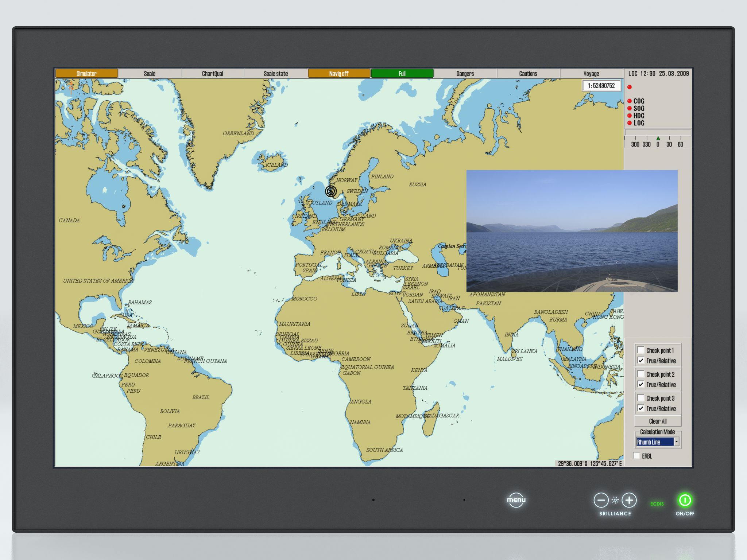Click the green Full button
Image resolution: width=747 pixels, height=560 pixels.
(x=402, y=74)
